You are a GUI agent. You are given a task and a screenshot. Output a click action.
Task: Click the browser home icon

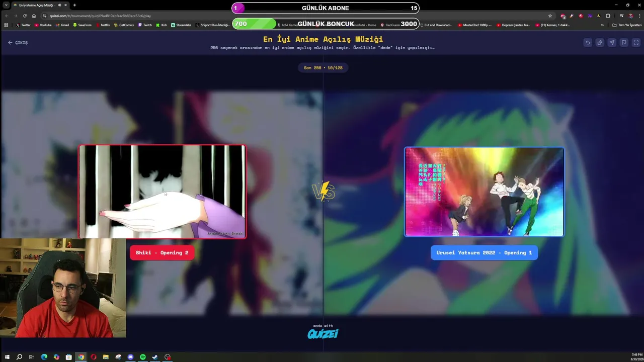(x=34, y=16)
